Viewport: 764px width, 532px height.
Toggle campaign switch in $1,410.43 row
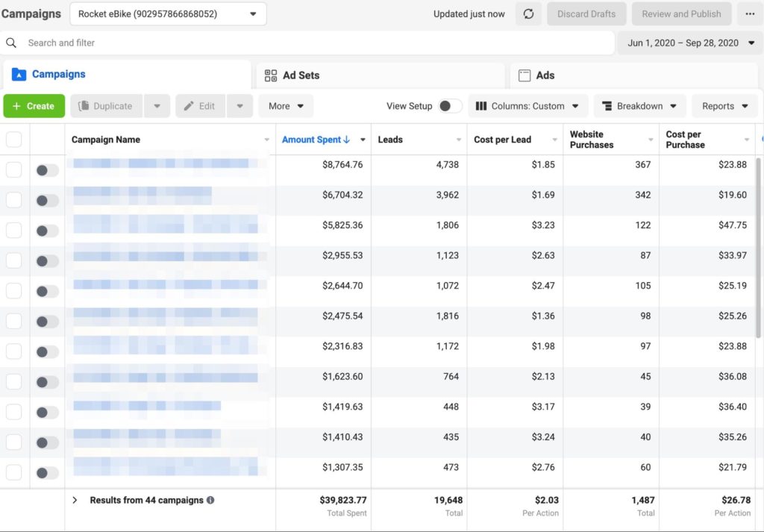pyautogui.click(x=47, y=442)
